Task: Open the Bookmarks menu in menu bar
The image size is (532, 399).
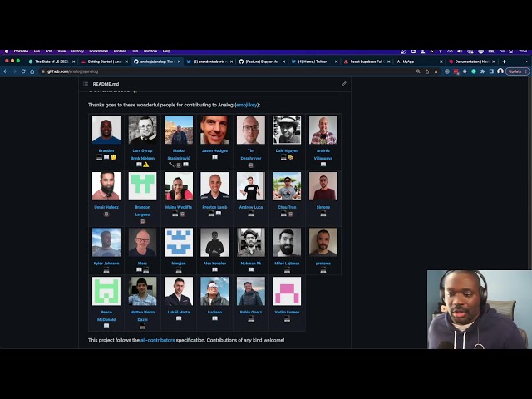Action: (98, 51)
